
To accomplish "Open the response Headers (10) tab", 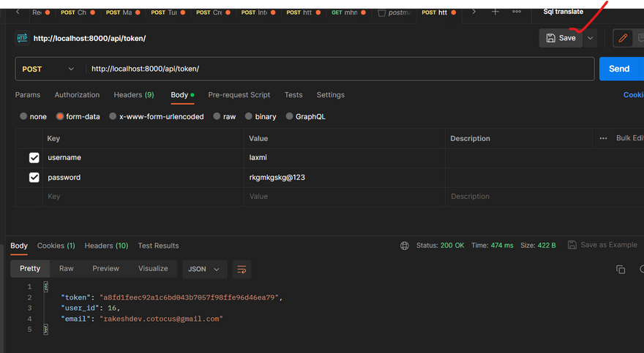I will click(106, 246).
